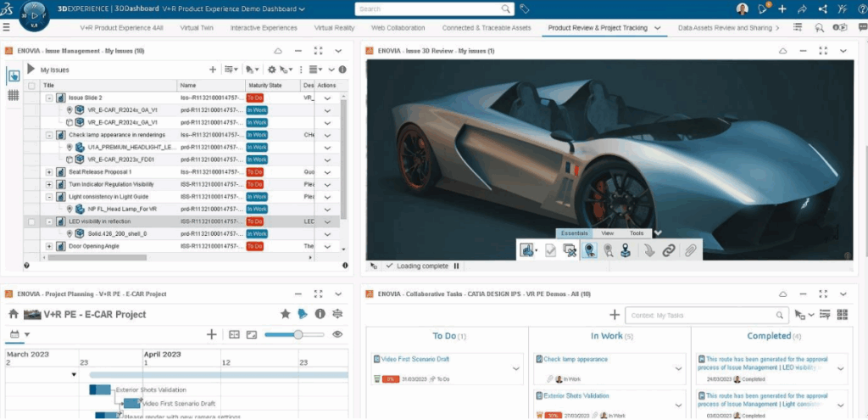Expand the Seat Release Proposal 1 node
This screenshot has width=868, height=420.
click(x=49, y=172)
